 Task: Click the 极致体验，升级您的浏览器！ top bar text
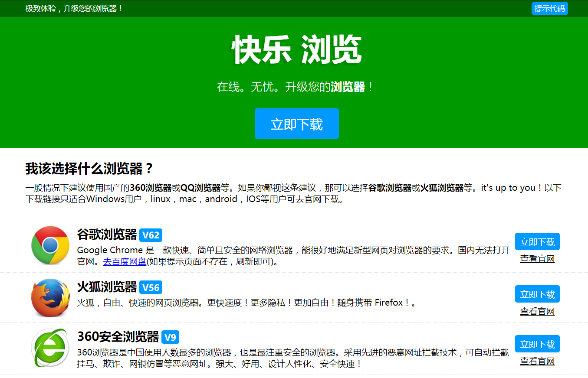tap(74, 9)
